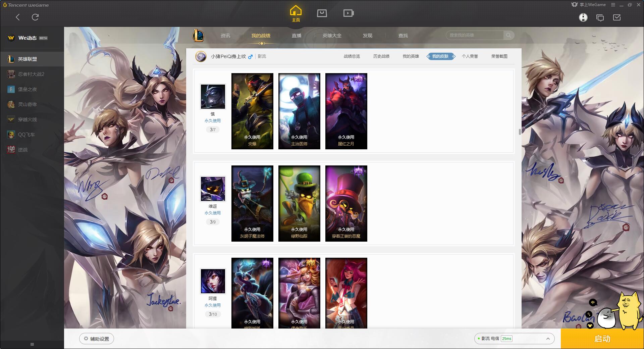This screenshot has height=349, width=644.
Task: Select 英雄联盟 in the sidebar
Action: click(x=32, y=59)
